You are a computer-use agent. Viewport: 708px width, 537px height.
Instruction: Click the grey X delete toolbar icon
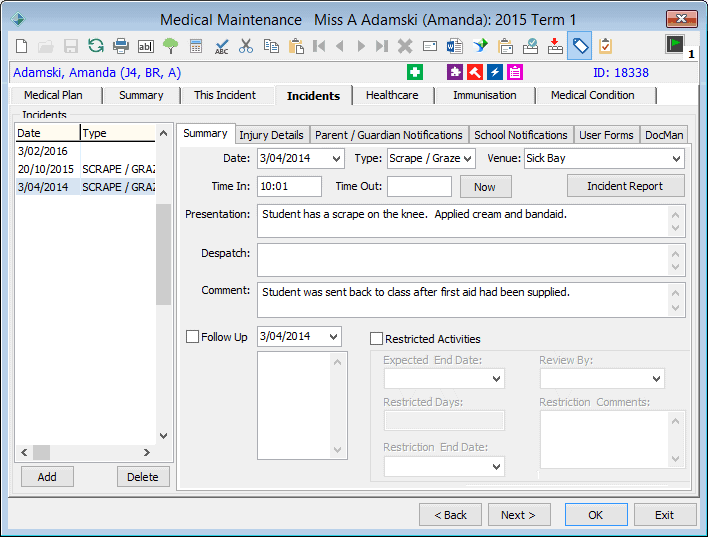(x=405, y=46)
